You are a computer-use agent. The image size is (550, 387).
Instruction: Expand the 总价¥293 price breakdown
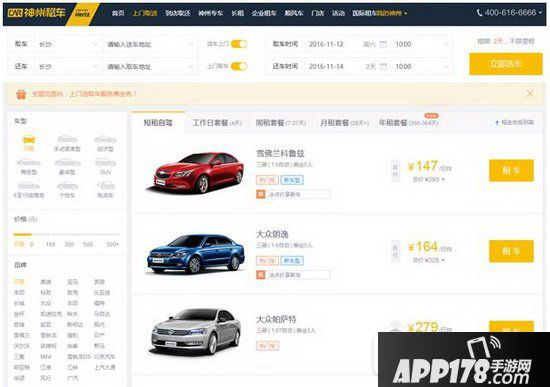pos(428,179)
